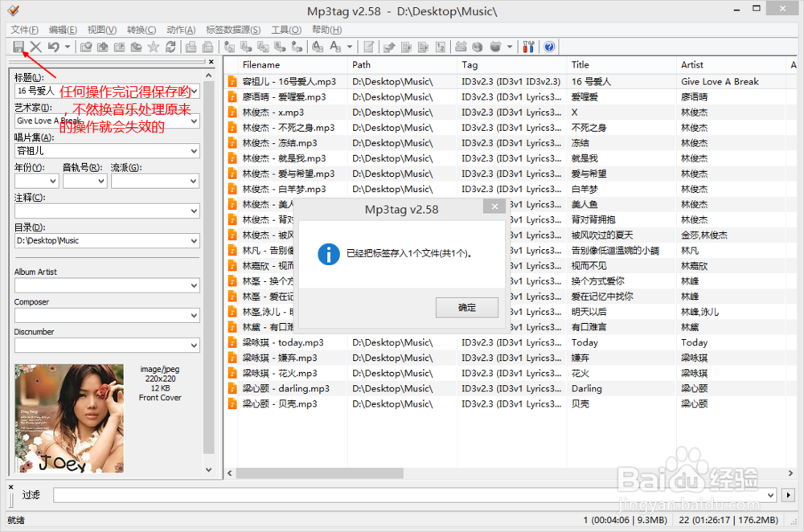Image resolution: width=804 pixels, height=532 pixels.
Task: Close the tag panel with its X
Action: [211, 62]
